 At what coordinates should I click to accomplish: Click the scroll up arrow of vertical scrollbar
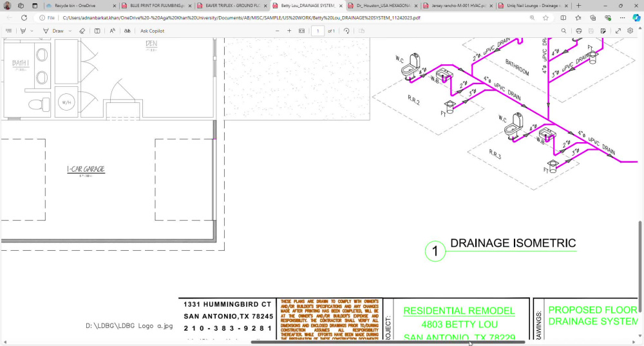pos(640,28)
